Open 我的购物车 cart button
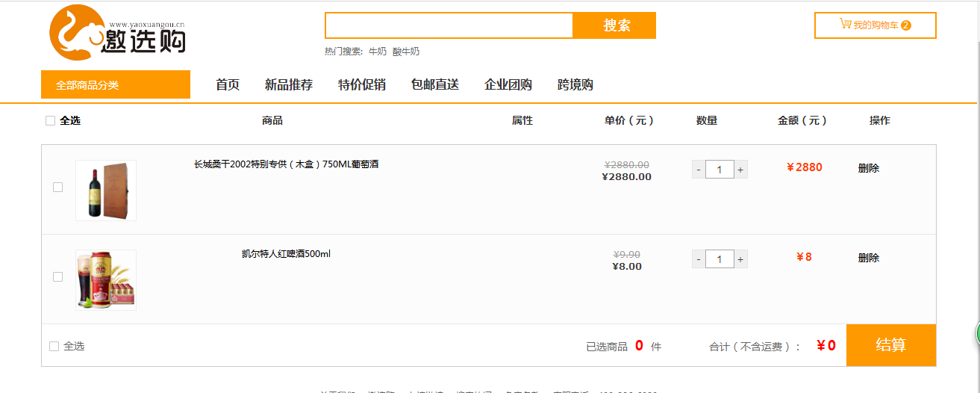This screenshot has width=980, height=393. 875,25
